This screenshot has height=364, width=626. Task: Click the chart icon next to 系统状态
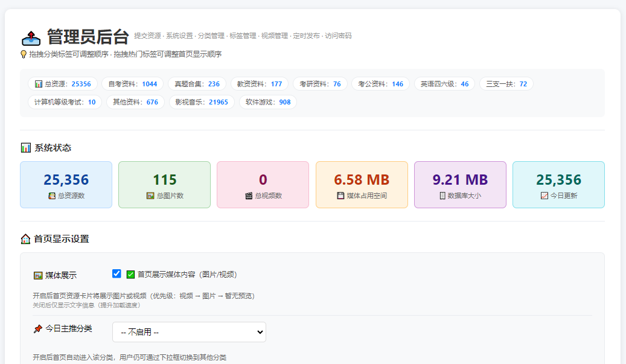pos(25,148)
